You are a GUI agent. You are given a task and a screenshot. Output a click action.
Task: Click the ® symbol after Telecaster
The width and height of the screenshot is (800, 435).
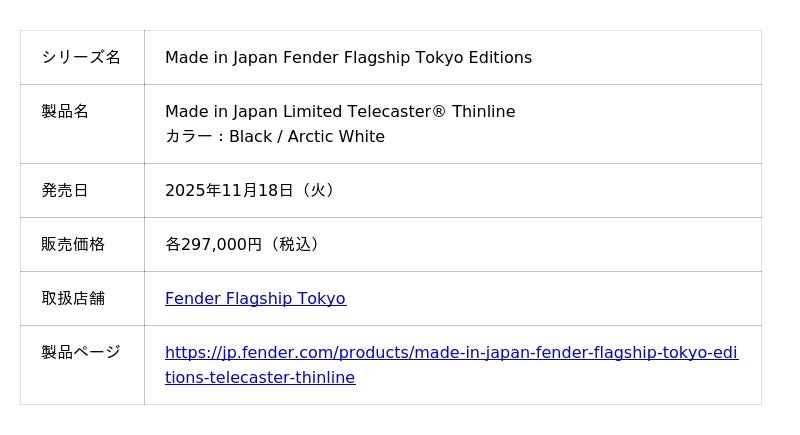tap(439, 111)
